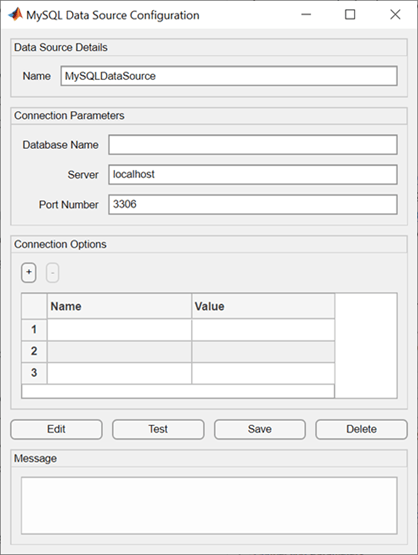
Task: Focus the Database Name input field
Action: (x=253, y=144)
